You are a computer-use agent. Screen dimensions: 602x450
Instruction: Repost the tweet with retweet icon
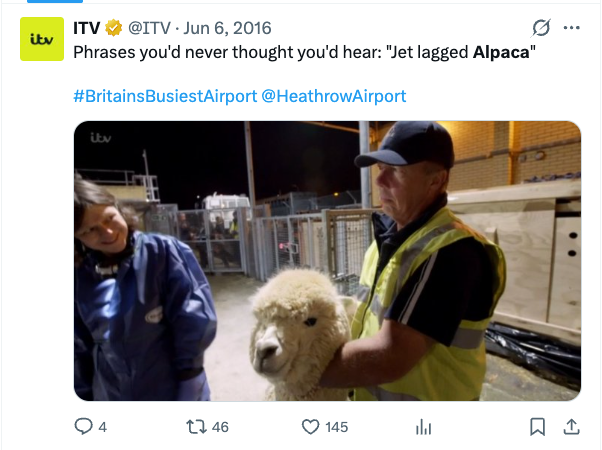tap(197, 427)
